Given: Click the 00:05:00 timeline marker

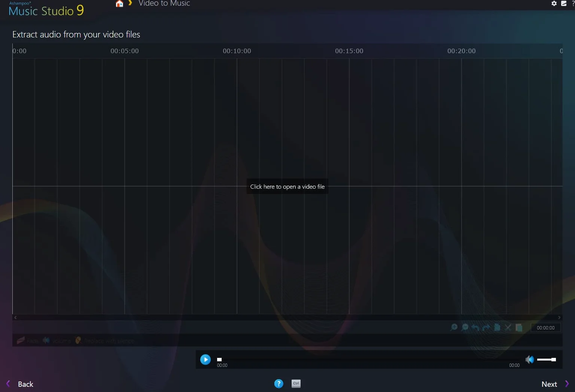Looking at the screenshot, I should point(125,51).
